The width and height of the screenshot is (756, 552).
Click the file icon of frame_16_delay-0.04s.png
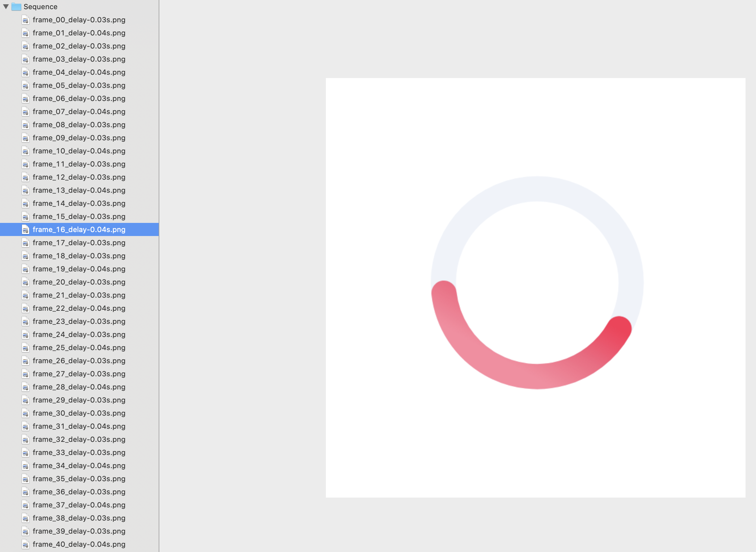click(x=25, y=229)
